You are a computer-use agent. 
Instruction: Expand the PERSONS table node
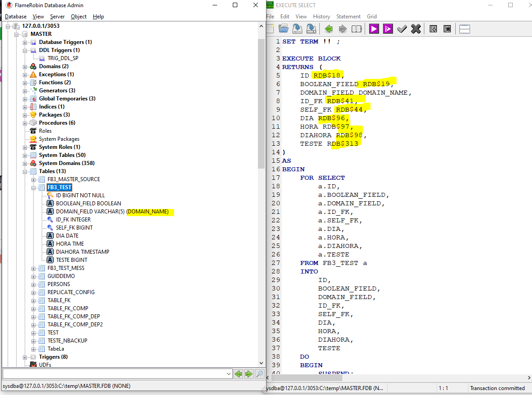pos(33,284)
